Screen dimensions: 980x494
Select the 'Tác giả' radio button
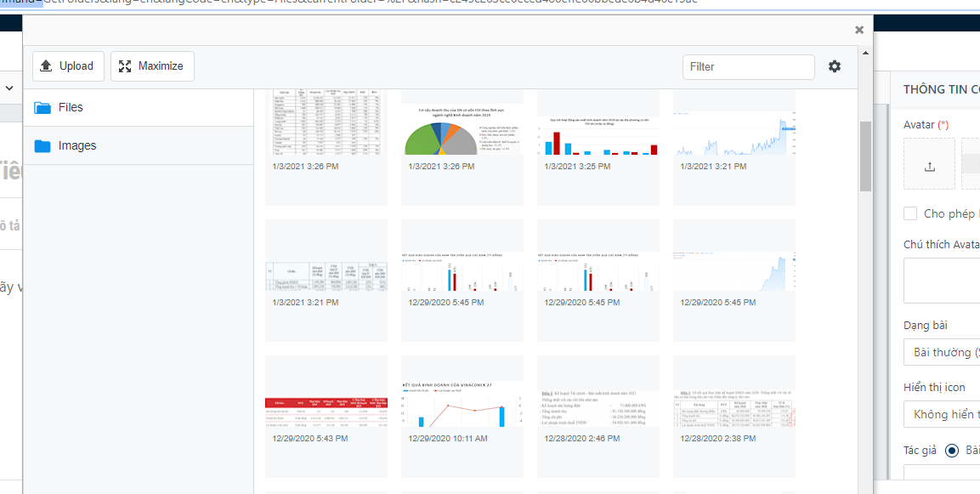[952, 451]
